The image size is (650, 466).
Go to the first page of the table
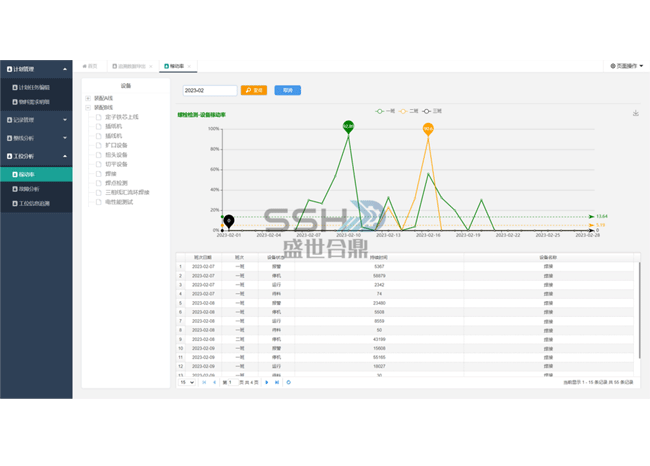204,382
